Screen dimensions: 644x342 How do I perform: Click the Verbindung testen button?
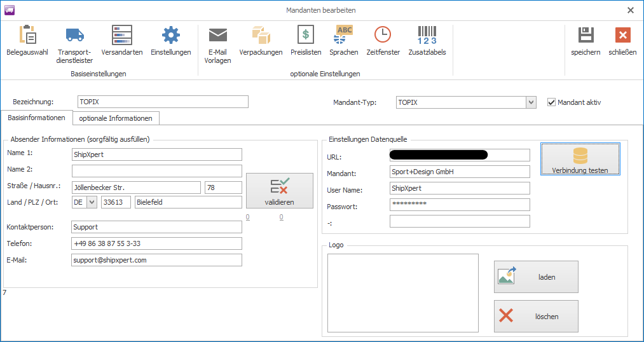point(580,160)
